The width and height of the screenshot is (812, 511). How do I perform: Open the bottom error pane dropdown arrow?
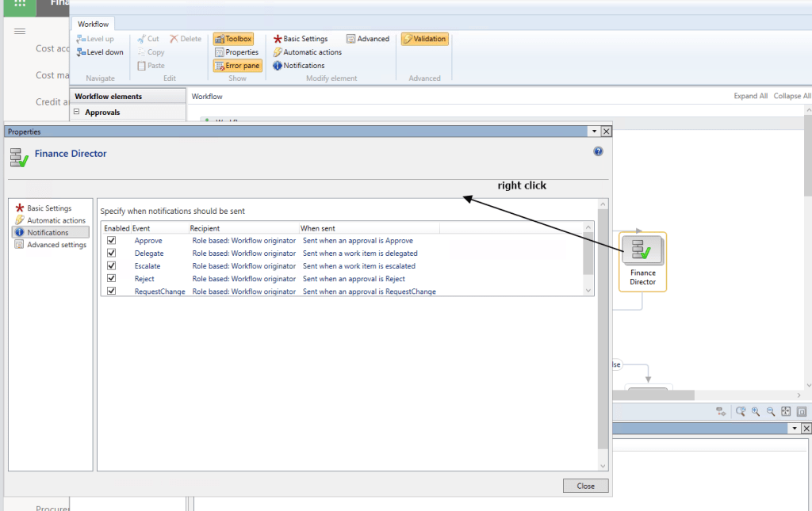click(794, 429)
